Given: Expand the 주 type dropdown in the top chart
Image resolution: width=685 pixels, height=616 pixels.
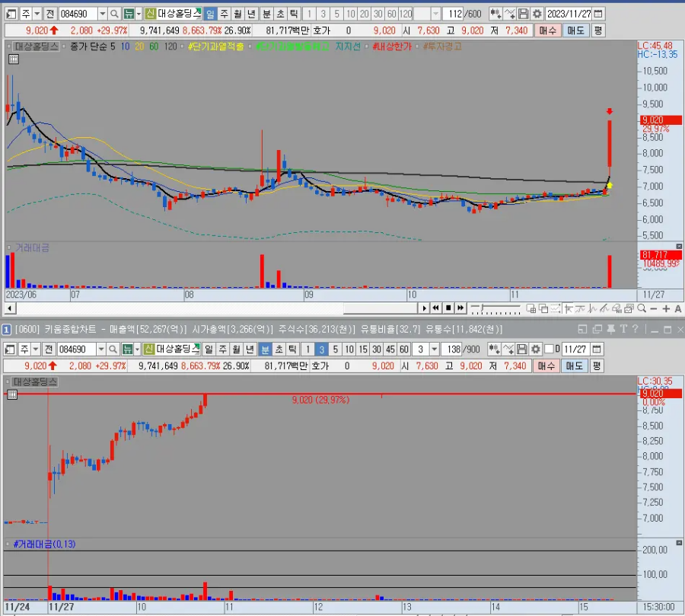Looking at the screenshot, I should coord(37,14).
